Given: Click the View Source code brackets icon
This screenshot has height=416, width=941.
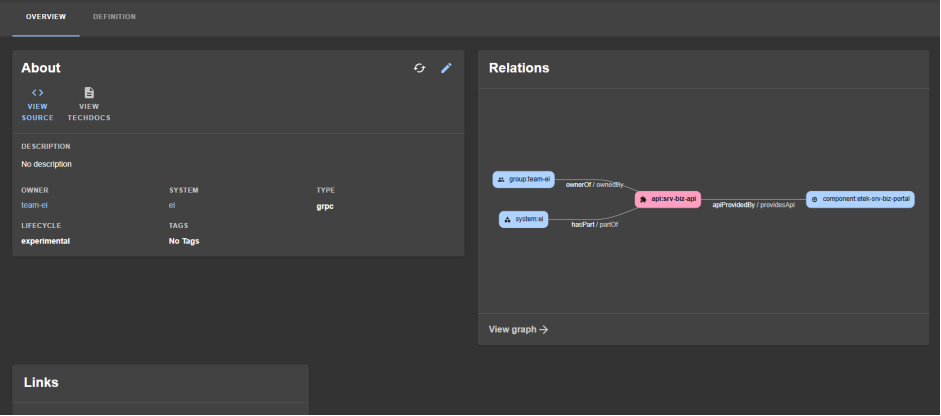Looking at the screenshot, I should [38, 93].
